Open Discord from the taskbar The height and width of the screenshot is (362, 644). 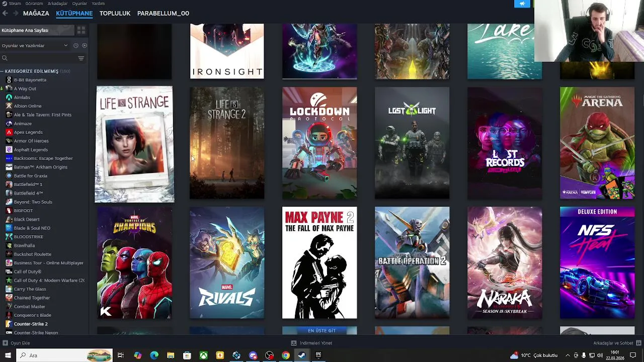(253, 355)
